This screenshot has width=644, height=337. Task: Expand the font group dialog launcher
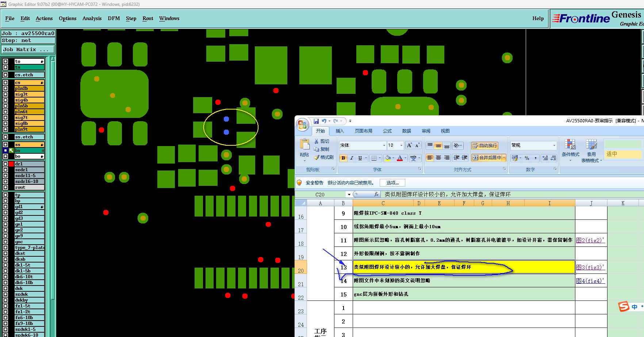(x=419, y=169)
